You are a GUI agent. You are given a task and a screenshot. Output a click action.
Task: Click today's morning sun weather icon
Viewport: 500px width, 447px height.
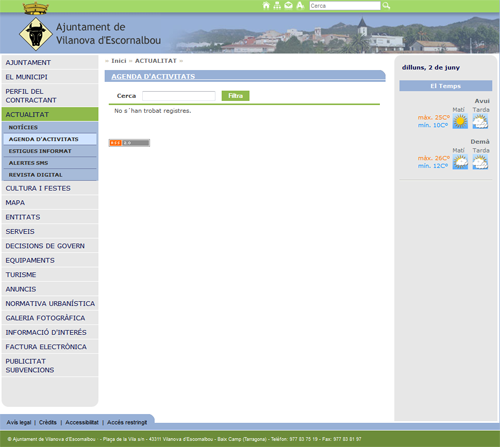coord(460,121)
